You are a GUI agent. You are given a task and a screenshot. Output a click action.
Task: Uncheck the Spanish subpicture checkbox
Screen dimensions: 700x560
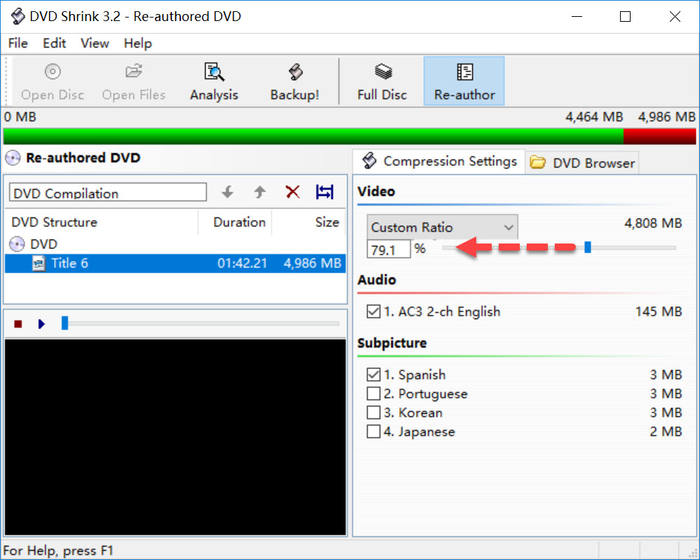(x=374, y=375)
